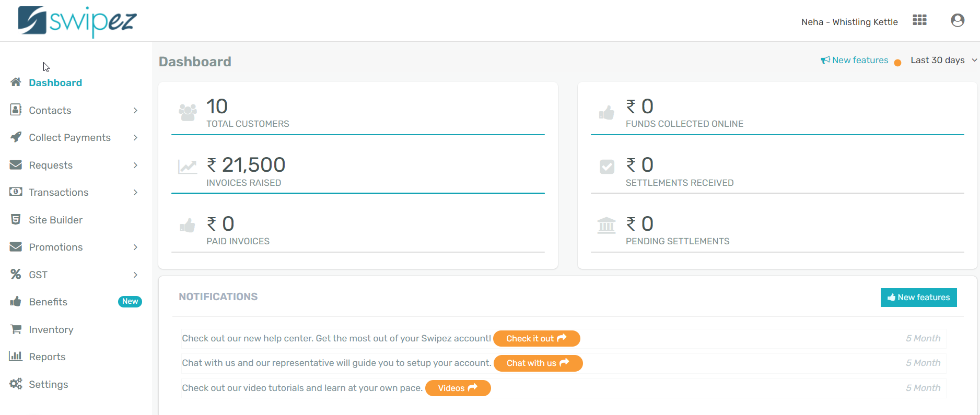Image resolution: width=980 pixels, height=415 pixels.
Task: Click the Paid Invoices thumbs-up icon
Action: pyautogui.click(x=188, y=225)
